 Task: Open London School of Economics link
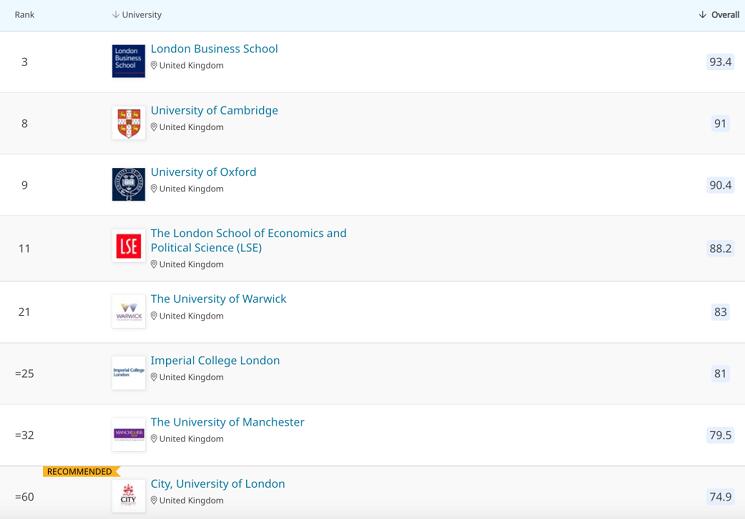point(248,240)
